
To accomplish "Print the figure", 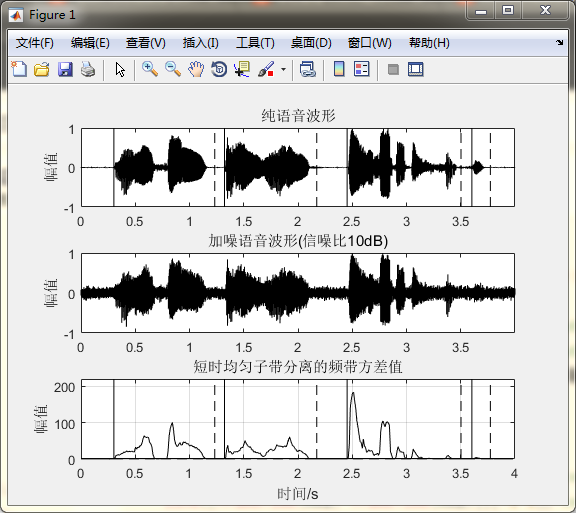I will (88, 69).
